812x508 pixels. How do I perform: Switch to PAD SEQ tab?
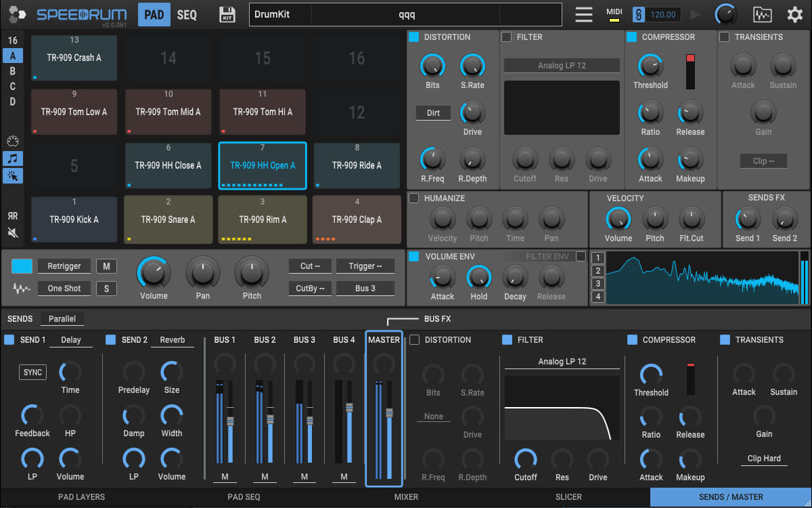click(244, 497)
